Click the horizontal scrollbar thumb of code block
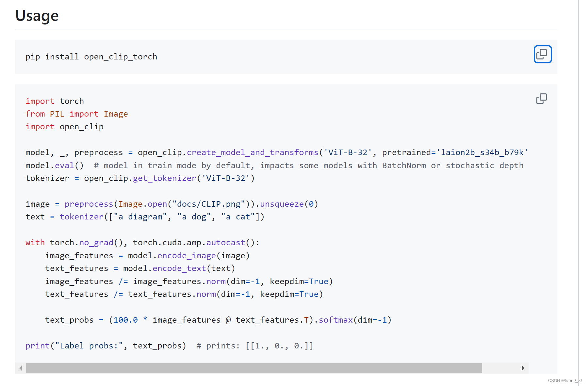Screen dimensions: 588x386 point(254,368)
